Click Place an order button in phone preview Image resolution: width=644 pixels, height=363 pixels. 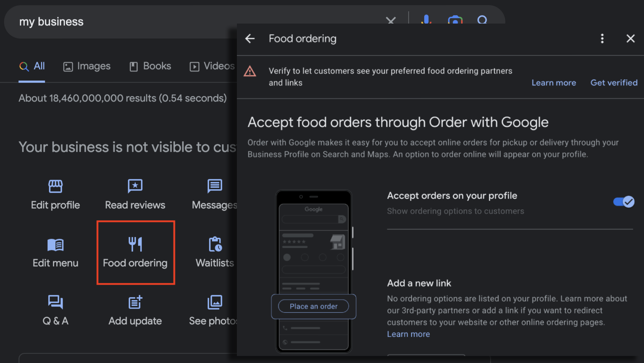314,306
